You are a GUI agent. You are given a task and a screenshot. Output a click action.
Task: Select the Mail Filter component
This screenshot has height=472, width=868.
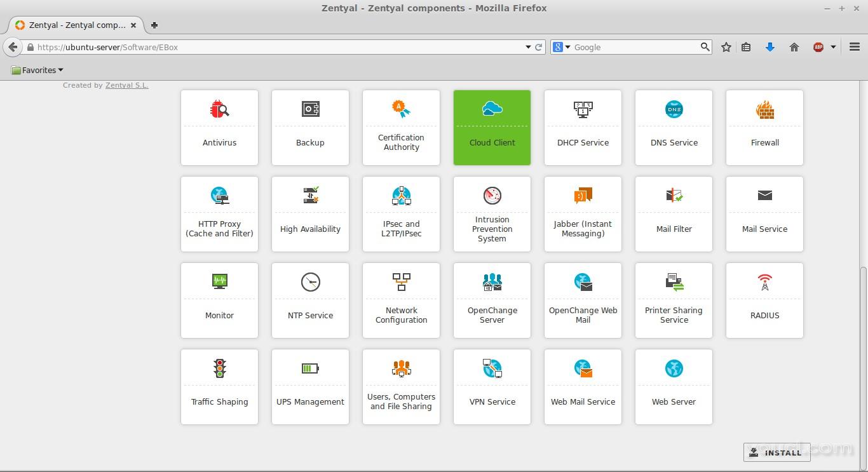[674, 214]
